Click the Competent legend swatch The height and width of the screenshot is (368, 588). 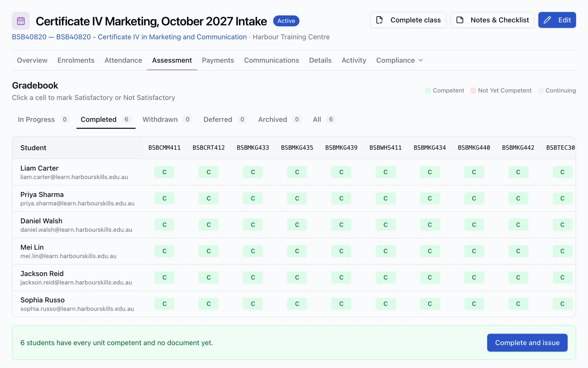click(x=428, y=91)
